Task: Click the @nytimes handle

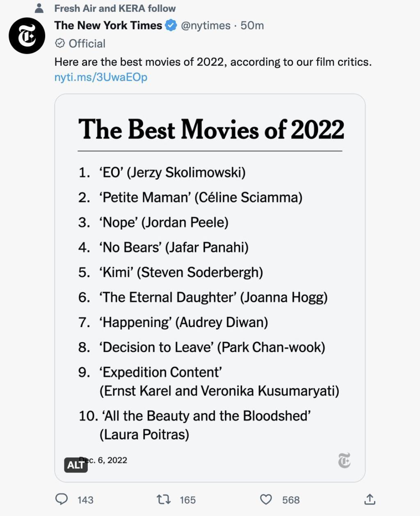Action: [205, 25]
